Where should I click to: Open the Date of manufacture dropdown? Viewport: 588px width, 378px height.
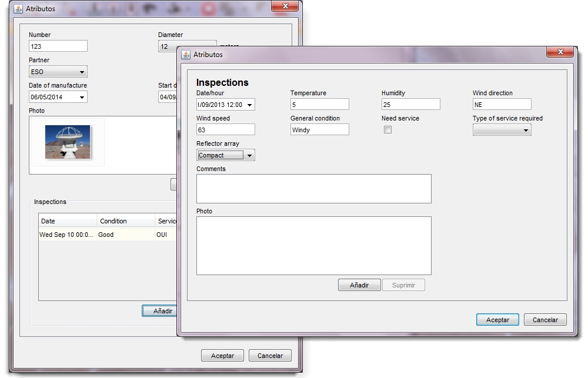click(82, 97)
